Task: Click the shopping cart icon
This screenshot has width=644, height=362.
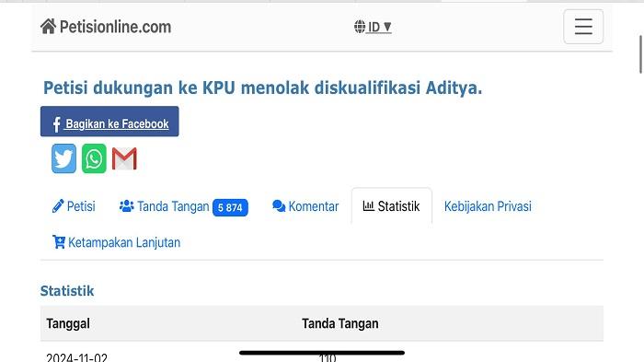Action: (x=59, y=242)
